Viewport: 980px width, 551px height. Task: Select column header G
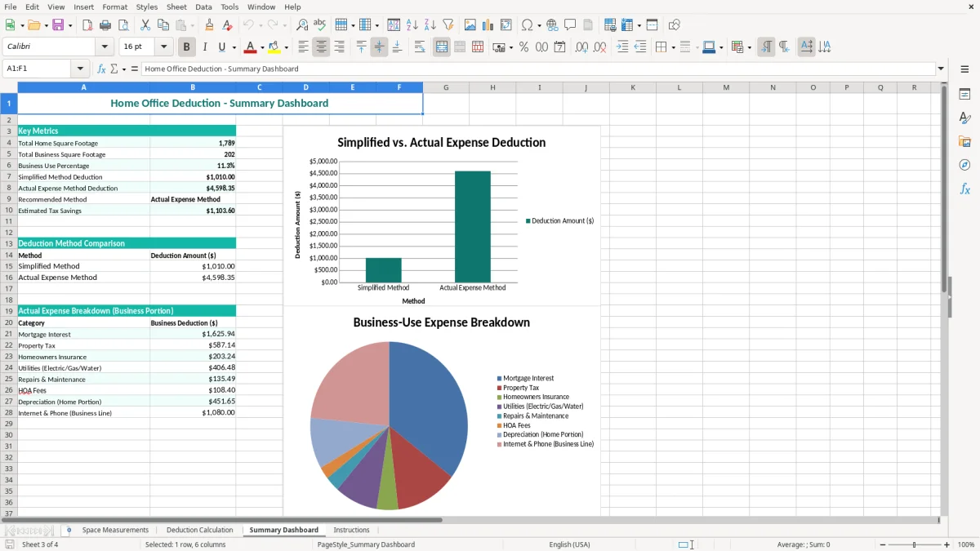click(446, 87)
